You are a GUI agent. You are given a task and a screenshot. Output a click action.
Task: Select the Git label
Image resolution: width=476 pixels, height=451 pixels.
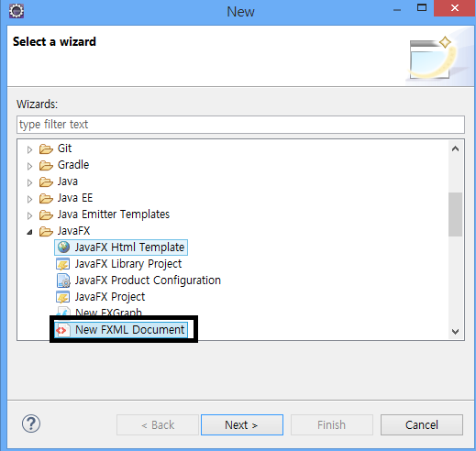click(x=64, y=148)
